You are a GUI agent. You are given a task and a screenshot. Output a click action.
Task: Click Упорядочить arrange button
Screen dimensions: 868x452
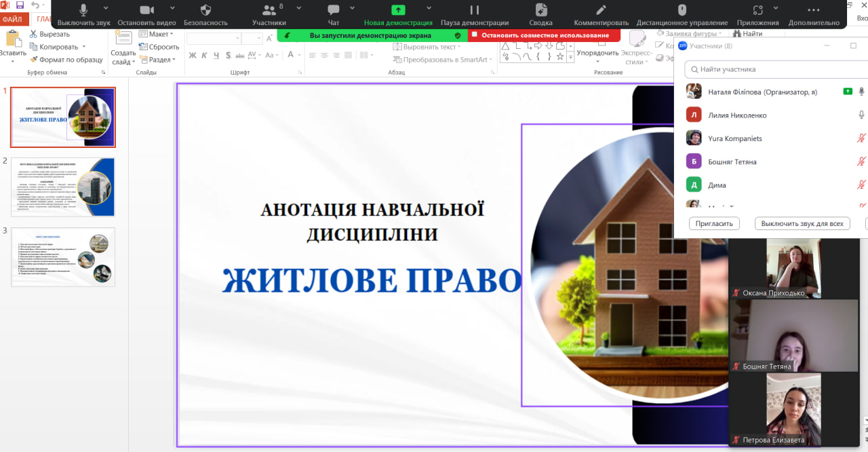click(597, 53)
